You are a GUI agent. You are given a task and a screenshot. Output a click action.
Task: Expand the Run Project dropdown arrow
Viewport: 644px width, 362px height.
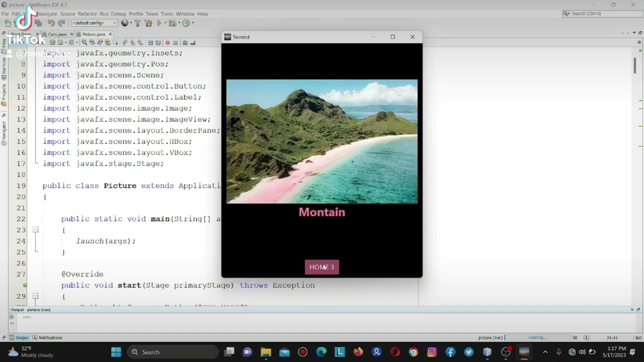tap(166, 23)
